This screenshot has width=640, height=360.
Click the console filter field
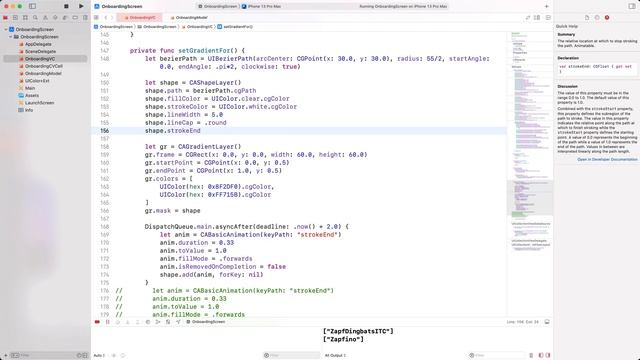click(x=496, y=356)
